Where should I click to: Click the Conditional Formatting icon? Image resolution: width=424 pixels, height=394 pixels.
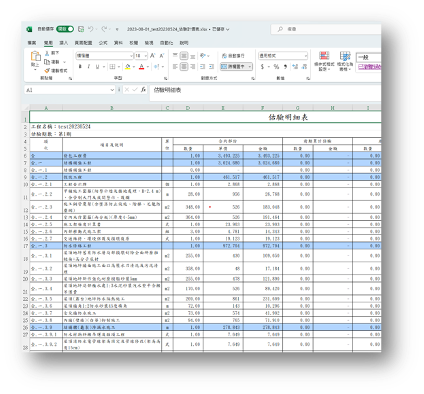coord(324,56)
